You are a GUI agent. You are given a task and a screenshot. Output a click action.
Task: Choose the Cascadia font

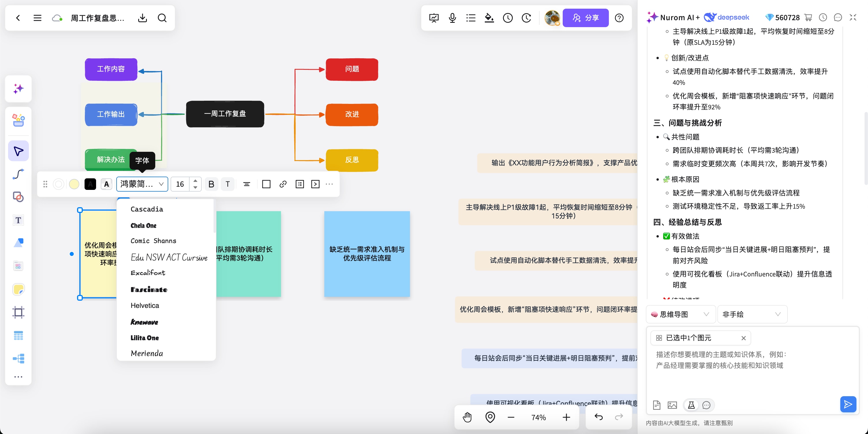pos(147,209)
